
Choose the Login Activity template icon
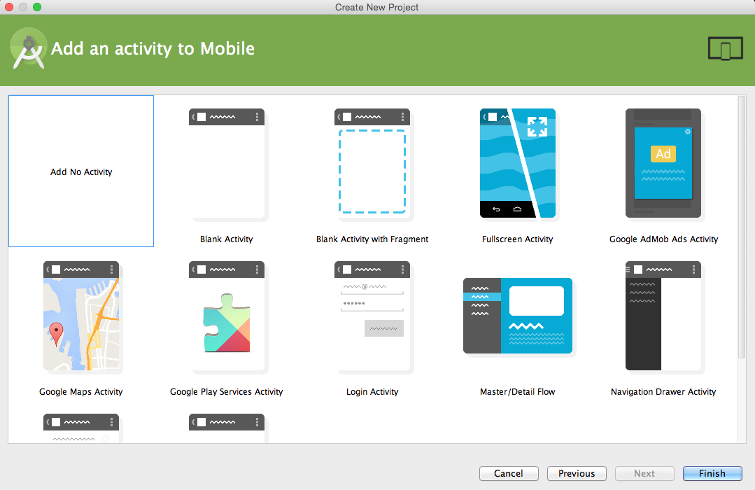click(x=372, y=317)
